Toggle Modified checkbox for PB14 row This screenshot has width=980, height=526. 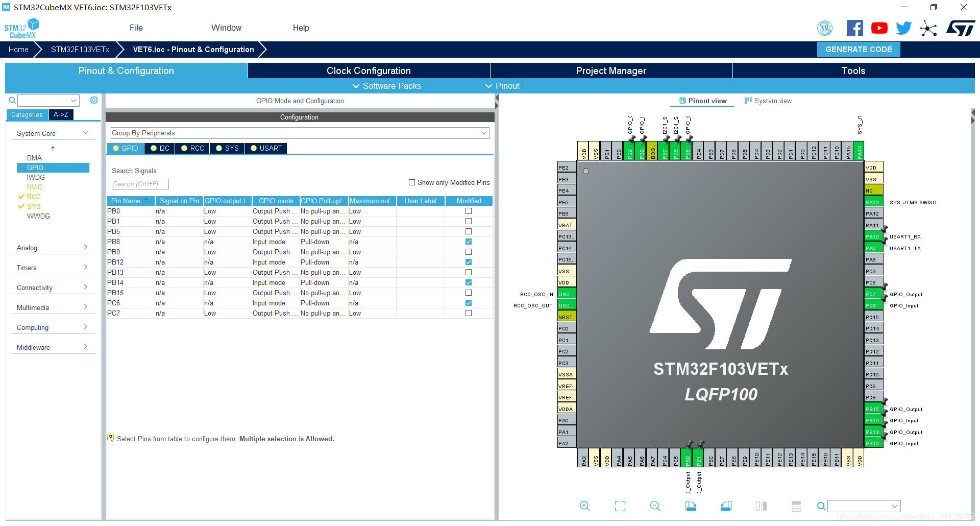[469, 282]
